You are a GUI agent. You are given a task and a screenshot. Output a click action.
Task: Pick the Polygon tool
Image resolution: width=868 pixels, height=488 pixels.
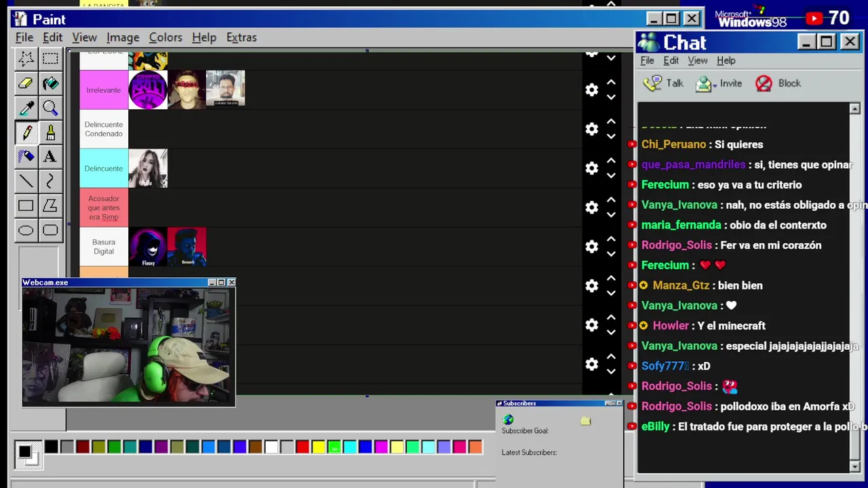coord(50,205)
